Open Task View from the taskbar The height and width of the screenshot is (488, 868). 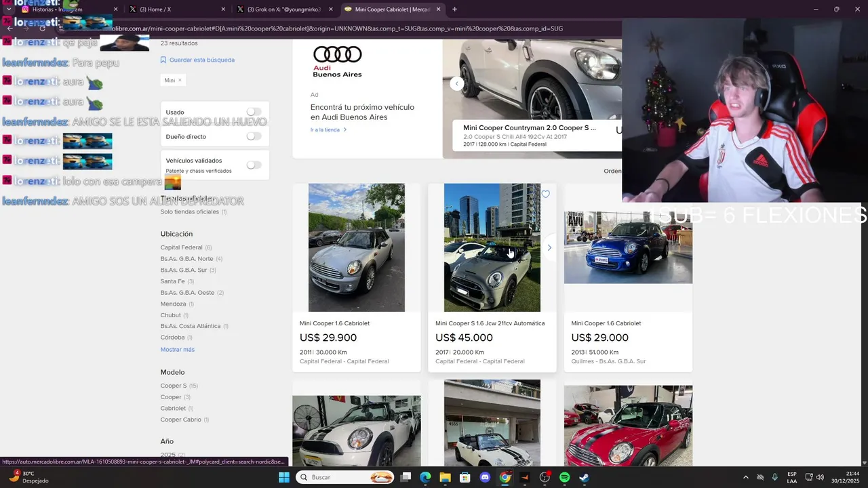[406, 477]
